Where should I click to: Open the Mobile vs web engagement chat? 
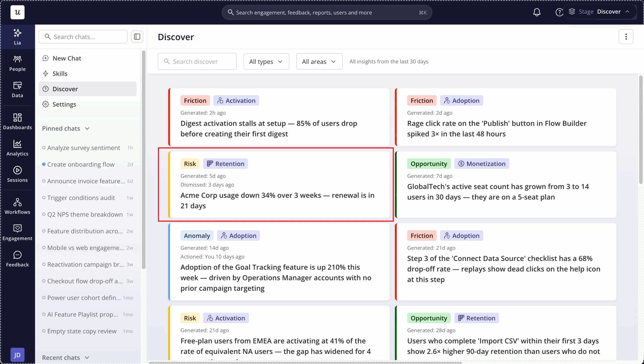pyautogui.click(x=88, y=248)
